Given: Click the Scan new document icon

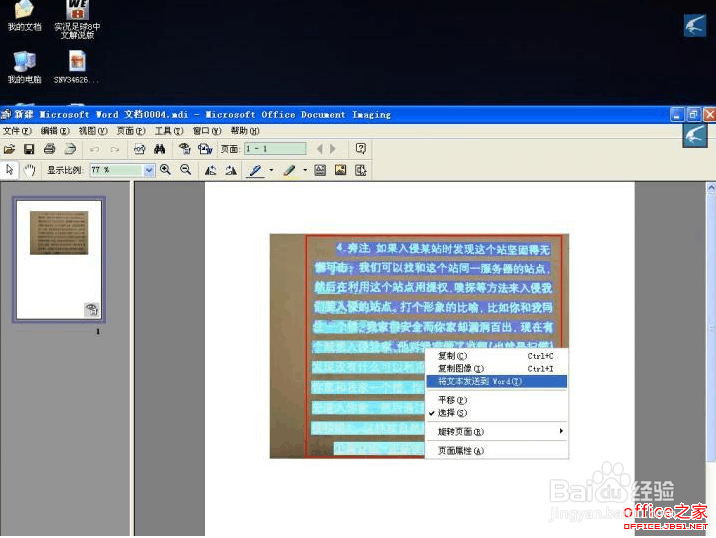Looking at the screenshot, I should tap(69, 149).
